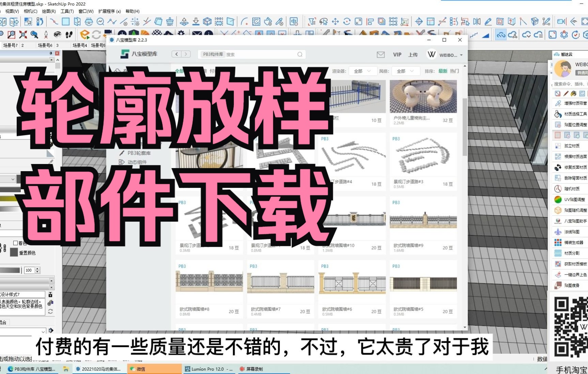The width and height of the screenshot is (588, 374).
Task: Open the 视图(V) menu
Action: coord(12,11)
